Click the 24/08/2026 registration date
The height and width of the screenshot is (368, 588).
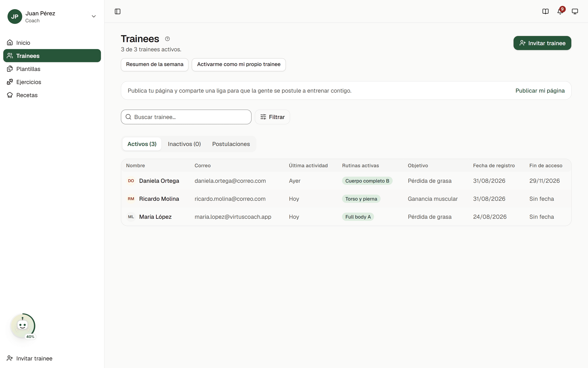pos(490,217)
